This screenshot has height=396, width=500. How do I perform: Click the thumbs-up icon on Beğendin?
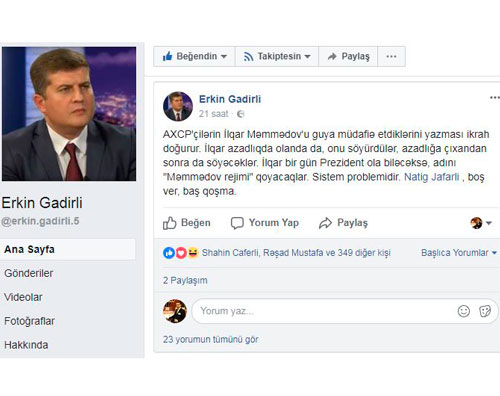pos(167,56)
